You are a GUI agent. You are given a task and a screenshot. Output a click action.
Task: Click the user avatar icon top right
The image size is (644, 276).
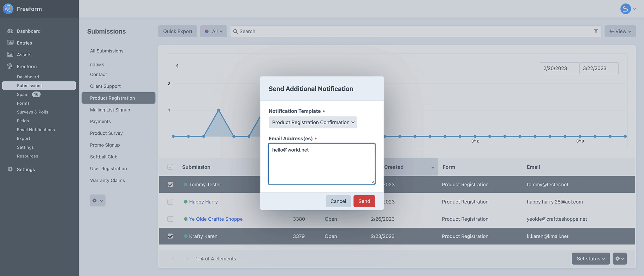click(625, 9)
